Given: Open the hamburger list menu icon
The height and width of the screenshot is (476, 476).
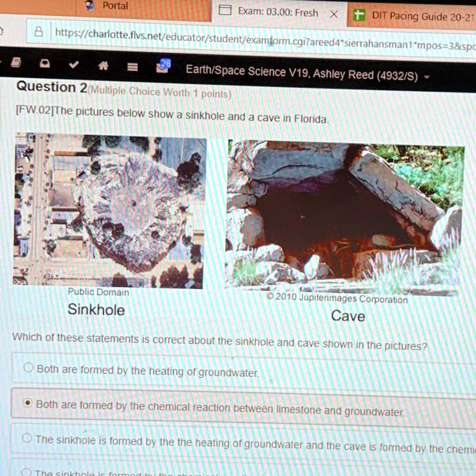Looking at the screenshot, I should 132,67.
